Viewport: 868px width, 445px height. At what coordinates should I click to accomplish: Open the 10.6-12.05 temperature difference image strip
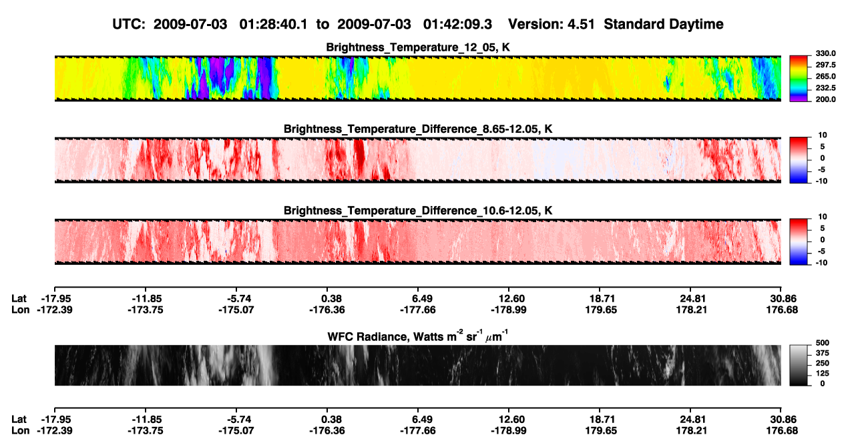click(417, 242)
